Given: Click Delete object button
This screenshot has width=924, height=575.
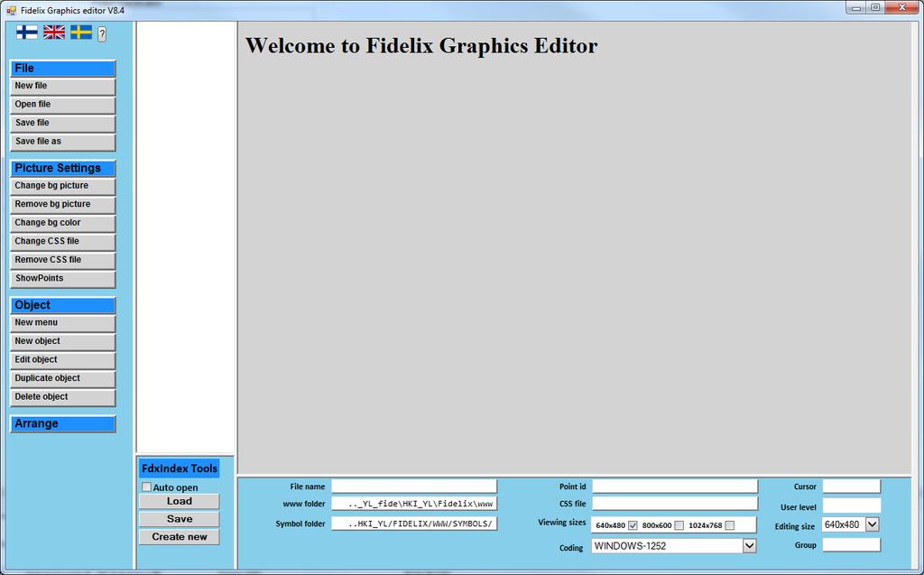Looking at the screenshot, I should click(62, 397).
